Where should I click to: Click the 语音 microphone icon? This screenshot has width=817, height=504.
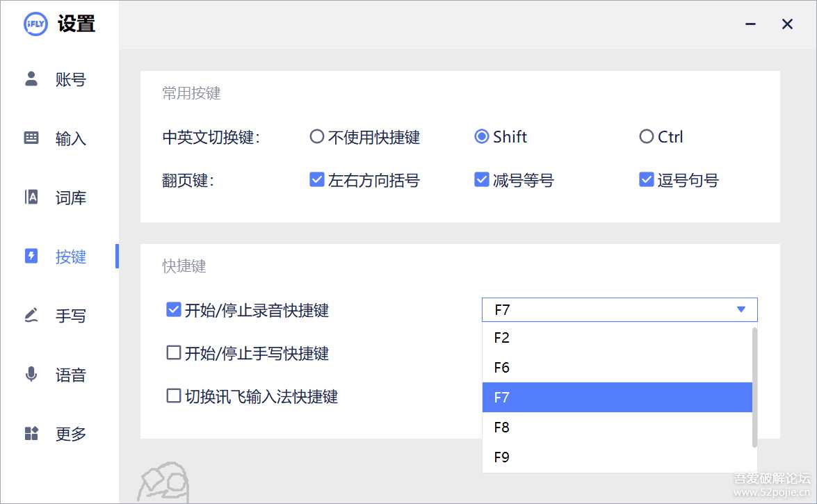point(31,375)
